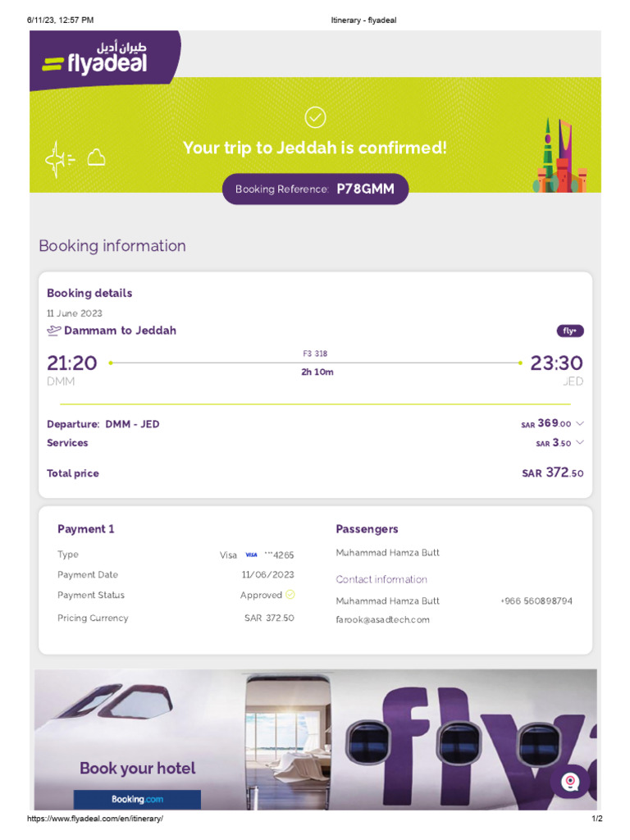Click the plane icon beside Dammam to Jeddah
Image resolution: width=630 pixels, height=840 pixels.
[54, 331]
